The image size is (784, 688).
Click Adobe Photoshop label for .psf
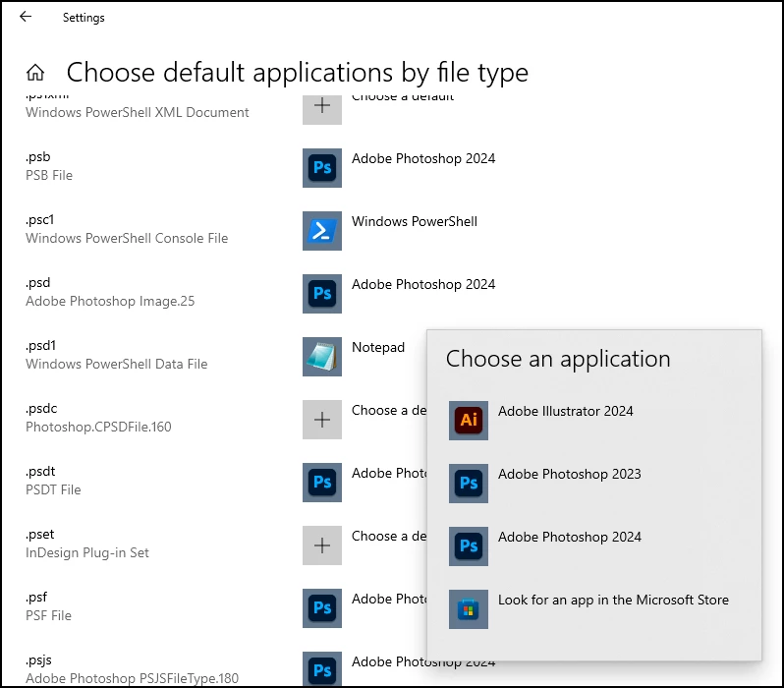click(389, 599)
